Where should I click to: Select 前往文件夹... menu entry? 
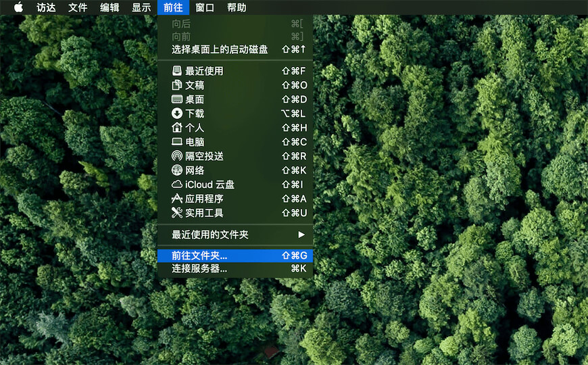pyautogui.click(x=235, y=255)
